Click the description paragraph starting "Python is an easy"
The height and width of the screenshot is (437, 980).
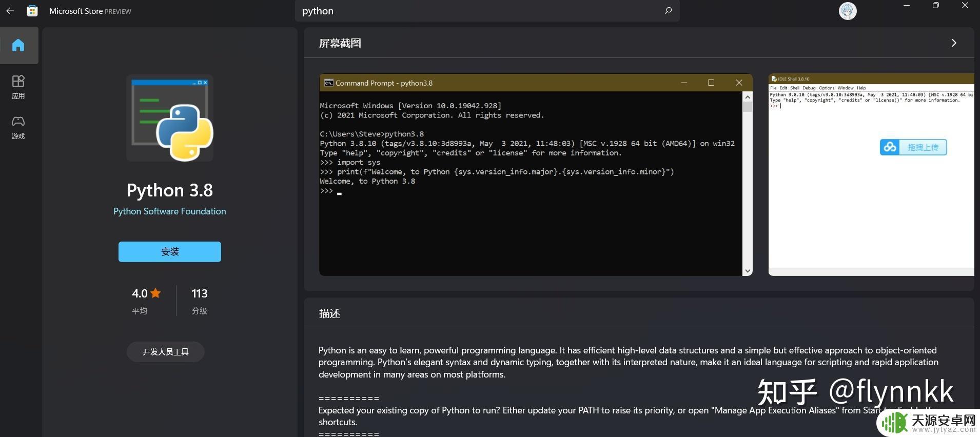click(x=629, y=362)
